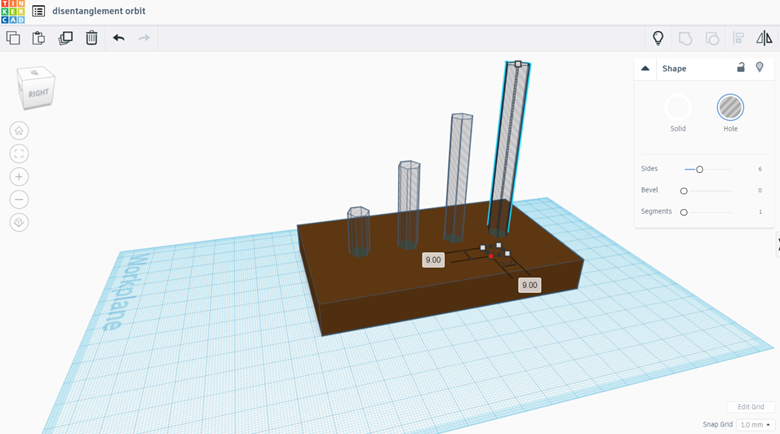Screen dimensions: 780x434
Task: Click the Ungroup shapes icon
Action: click(712, 38)
